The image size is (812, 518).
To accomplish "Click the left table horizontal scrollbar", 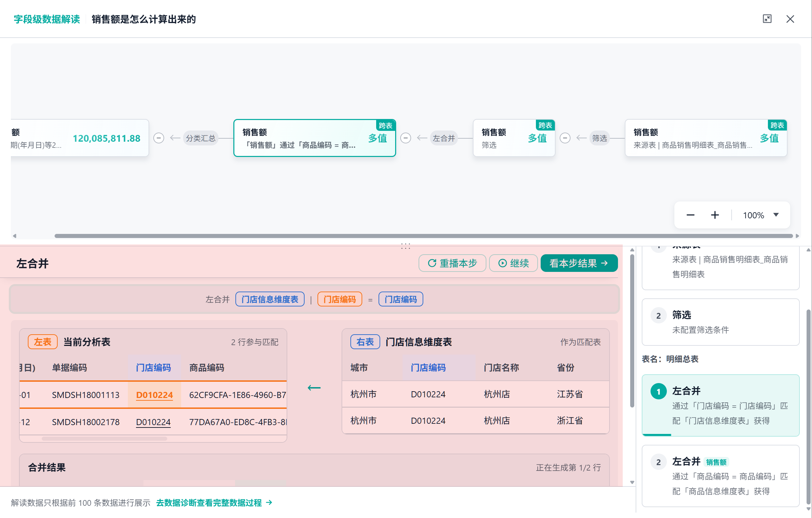I will (104, 439).
